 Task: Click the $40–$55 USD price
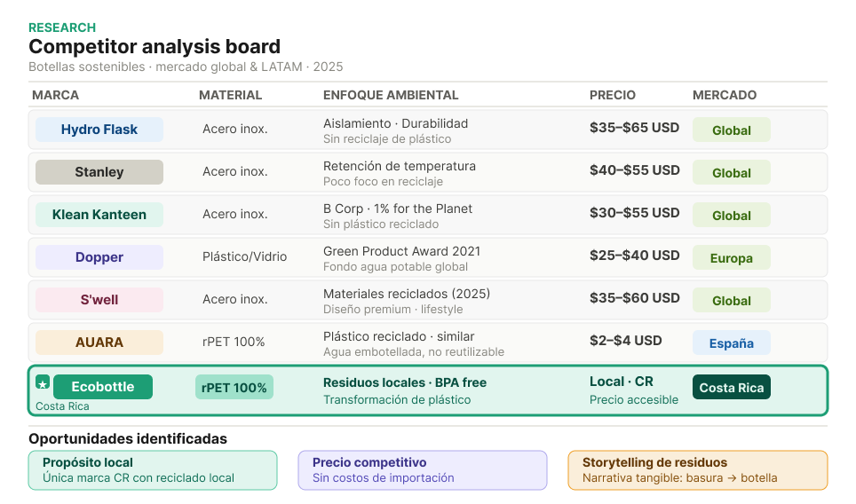(634, 170)
